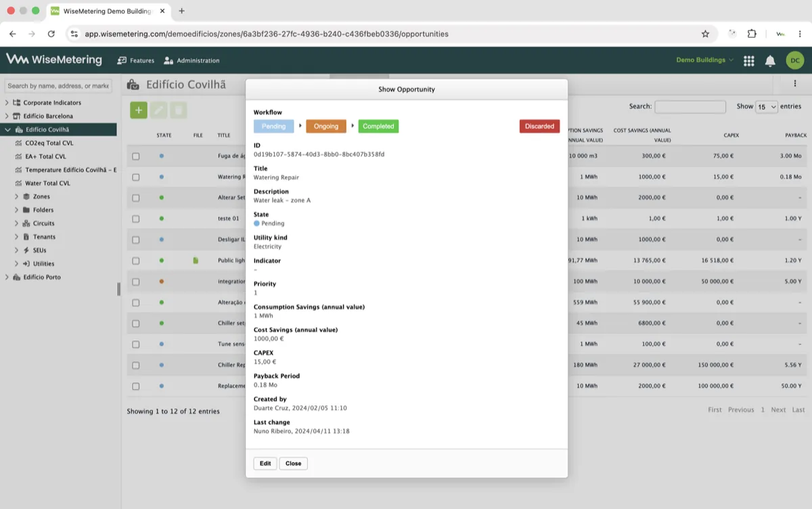Viewport: 812px width, 509px height.
Task: Mark the Chiller Rep row checkbox
Action: [136, 366]
